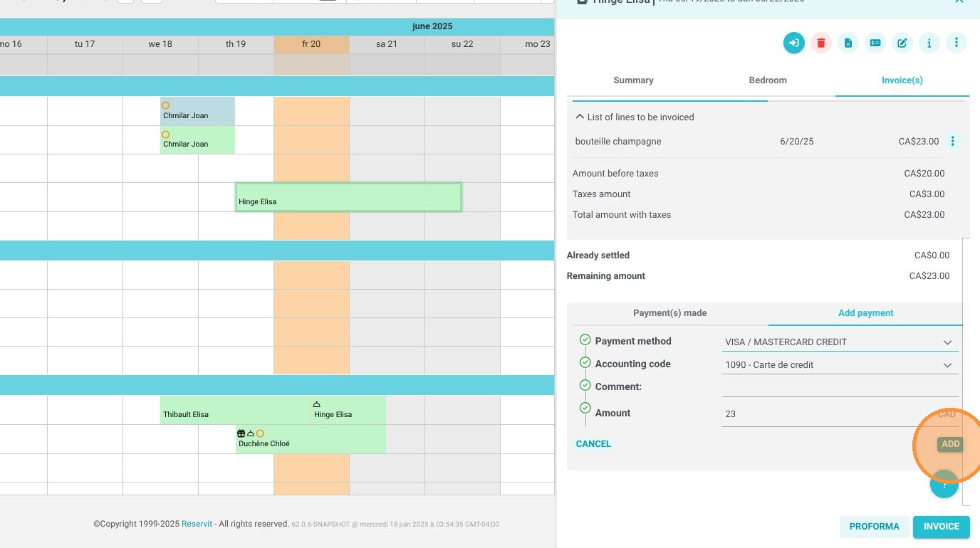Click the green check beside Comment
This screenshot has height=548, width=980.
(x=585, y=385)
